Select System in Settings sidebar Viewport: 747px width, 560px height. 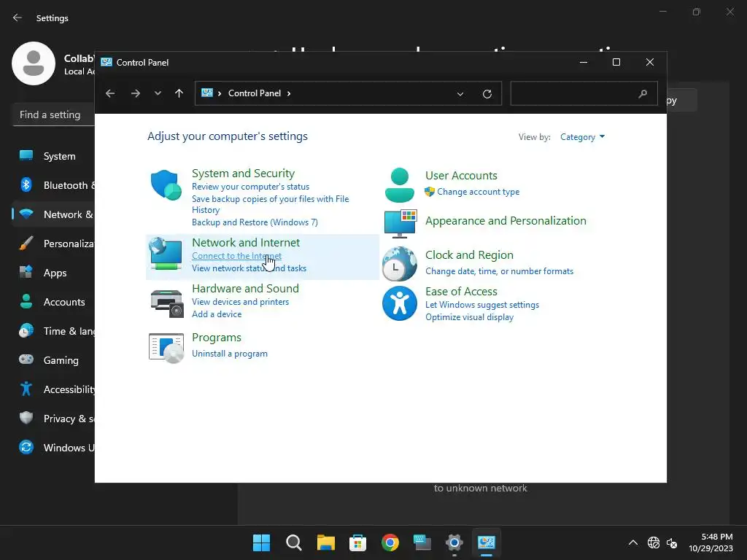53,156
